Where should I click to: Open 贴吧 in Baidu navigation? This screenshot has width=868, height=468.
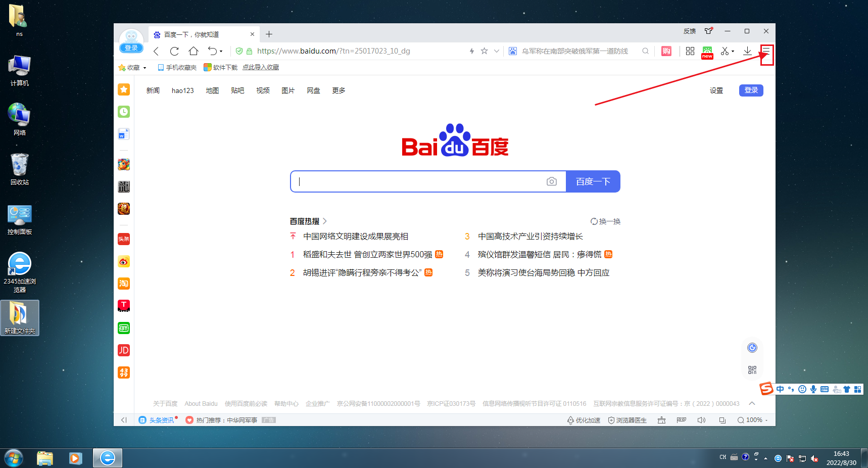pyautogui.click(x=237, y=90)
